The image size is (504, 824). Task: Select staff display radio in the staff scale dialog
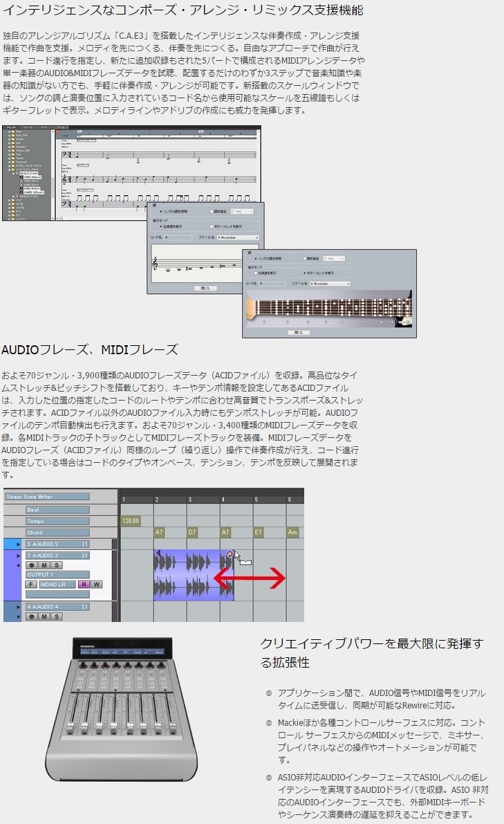[162, 226]
